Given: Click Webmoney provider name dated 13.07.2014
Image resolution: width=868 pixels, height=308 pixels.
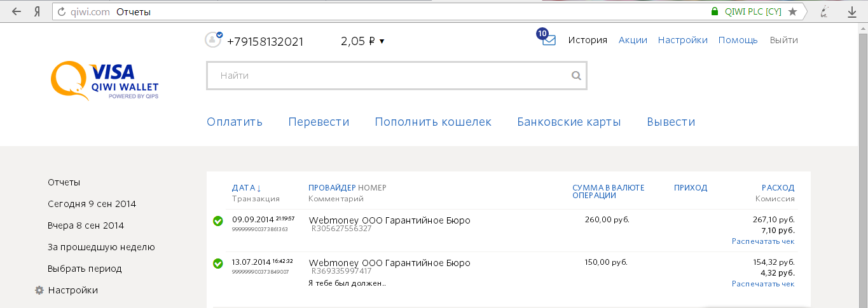Looking at the screenshot, I should (x=390, y=263).
